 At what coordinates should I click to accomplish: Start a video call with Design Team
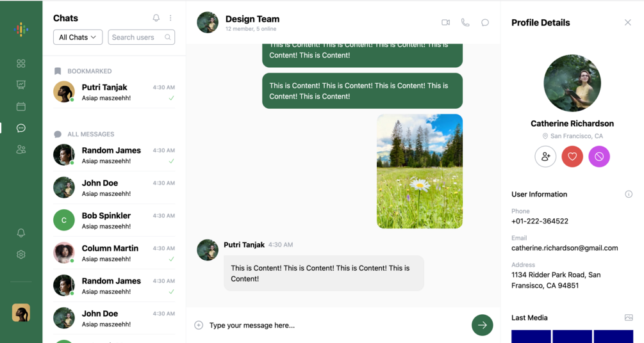445,22
